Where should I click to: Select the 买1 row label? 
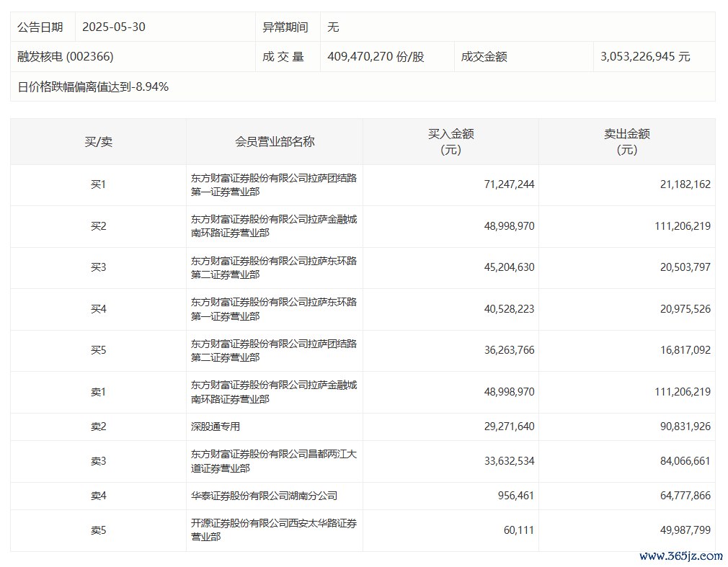coord(99,184)
